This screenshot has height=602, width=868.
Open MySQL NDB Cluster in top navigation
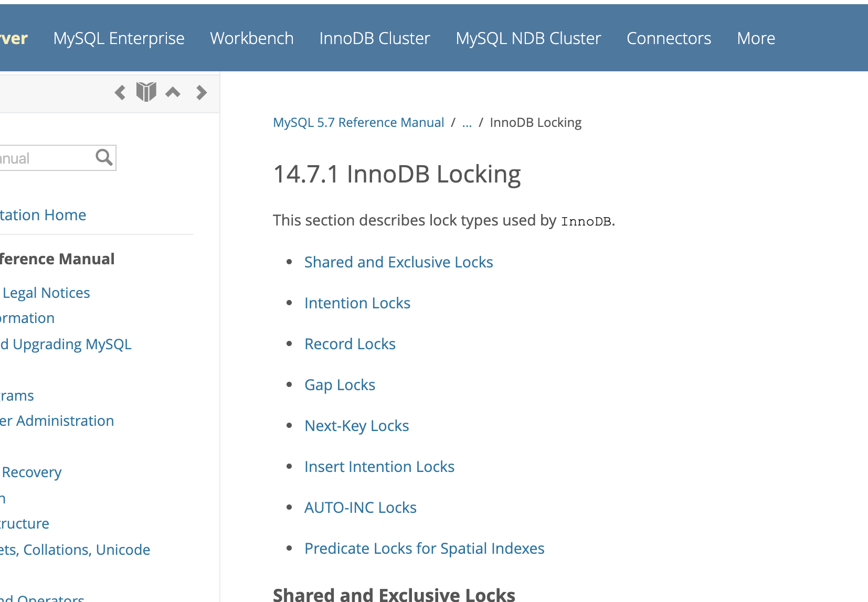coord(528,38)
